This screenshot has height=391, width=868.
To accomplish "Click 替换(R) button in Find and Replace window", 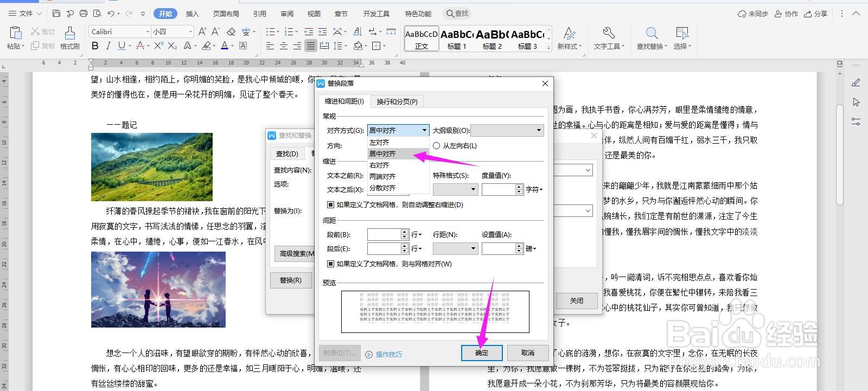I will pyautogui.click(x=291, y=280).
